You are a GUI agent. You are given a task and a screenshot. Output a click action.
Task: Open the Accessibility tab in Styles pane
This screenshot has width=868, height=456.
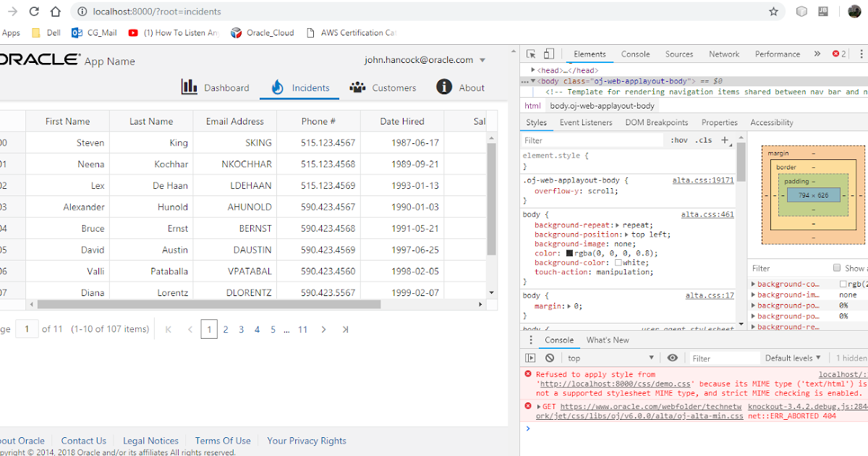point(771,122)
